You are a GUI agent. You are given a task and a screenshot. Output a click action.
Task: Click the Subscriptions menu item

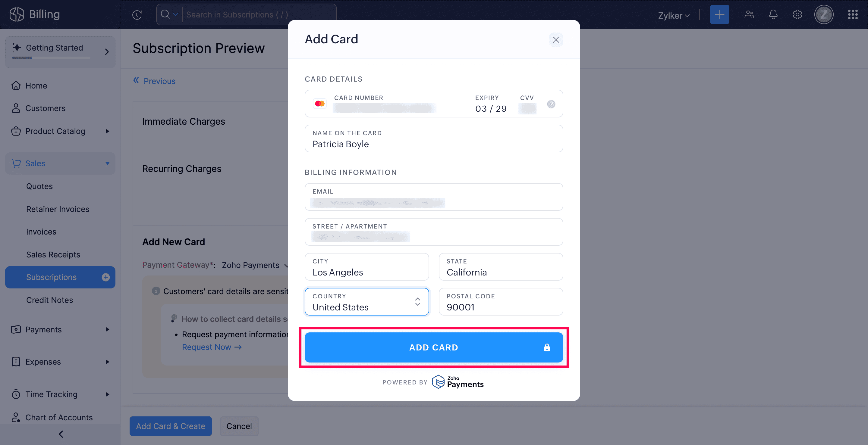tap(51, 277)
